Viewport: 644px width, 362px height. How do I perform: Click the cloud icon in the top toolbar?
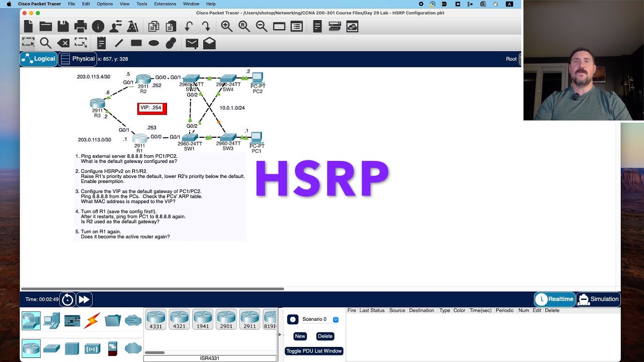click(352, 27)
